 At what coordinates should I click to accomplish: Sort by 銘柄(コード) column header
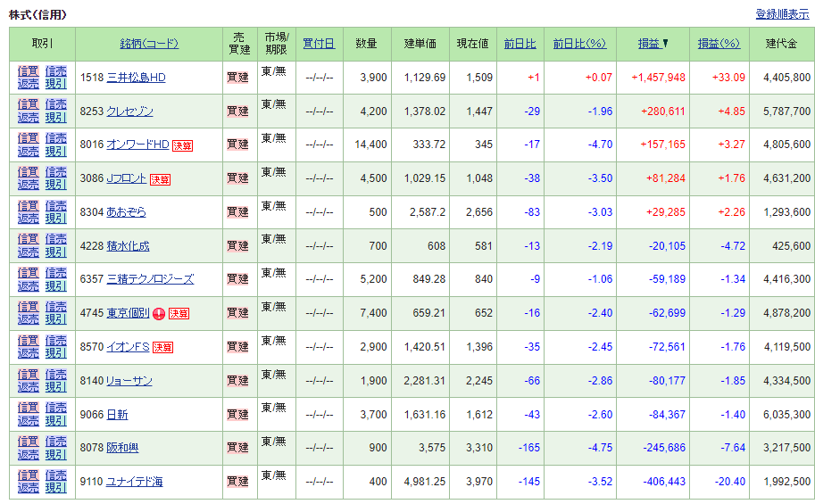149,44
